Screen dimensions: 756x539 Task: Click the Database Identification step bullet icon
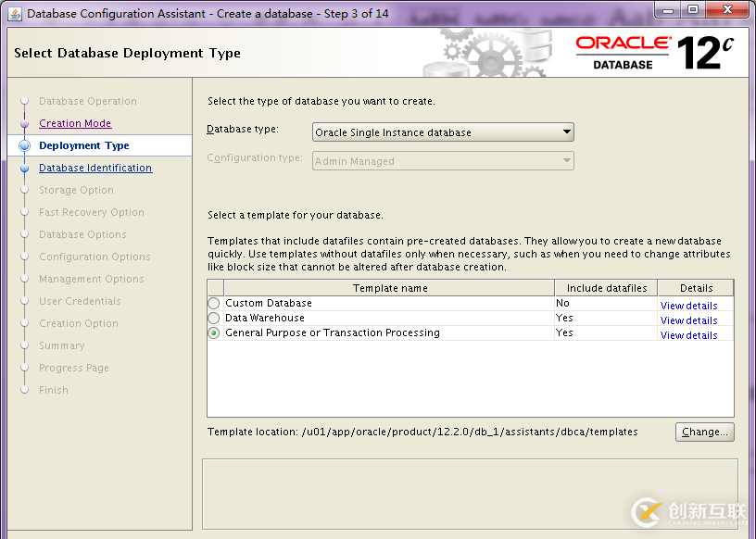[x=25, y=168]
